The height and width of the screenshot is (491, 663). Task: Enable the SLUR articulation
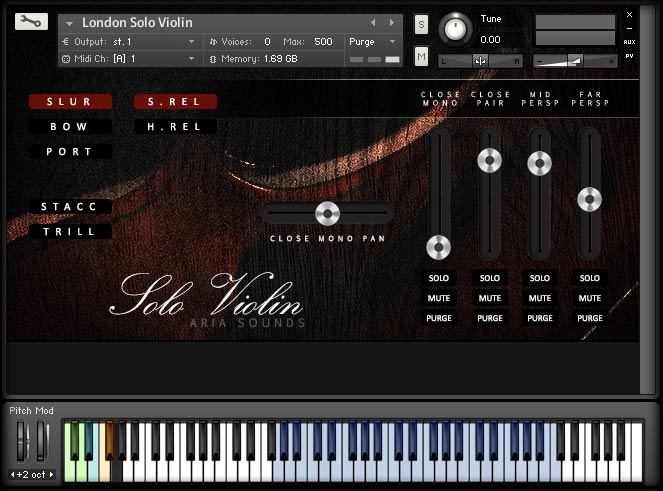coord(71,101)
